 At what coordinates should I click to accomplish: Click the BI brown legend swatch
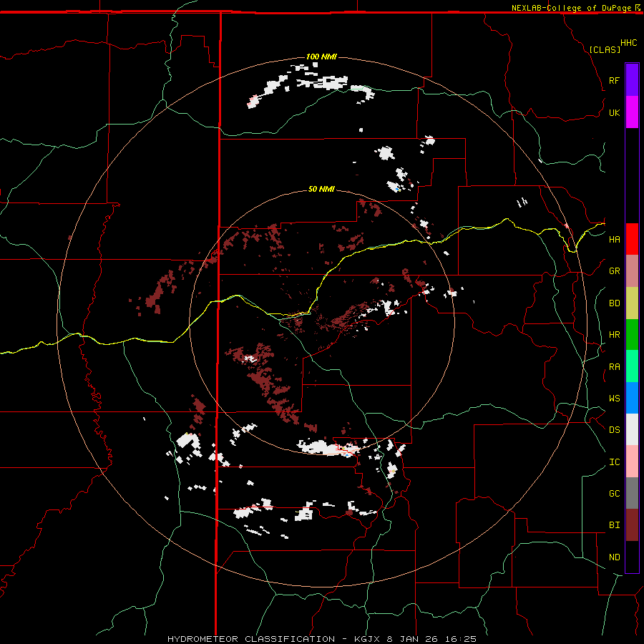tap(632, 525)
